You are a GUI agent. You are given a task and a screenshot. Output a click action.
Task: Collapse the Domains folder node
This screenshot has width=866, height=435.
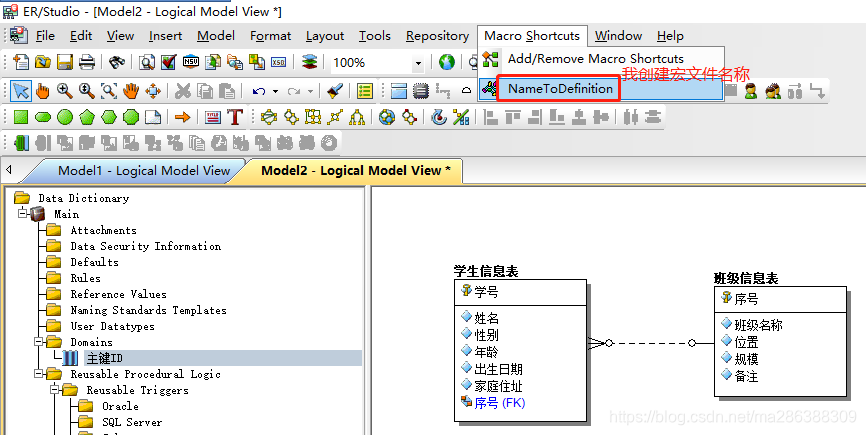click(39, 342)
